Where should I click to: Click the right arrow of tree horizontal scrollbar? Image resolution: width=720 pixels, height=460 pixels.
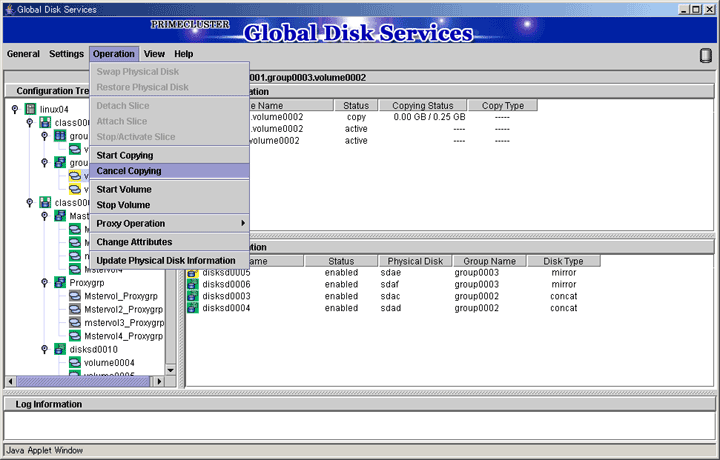(159, 381)
